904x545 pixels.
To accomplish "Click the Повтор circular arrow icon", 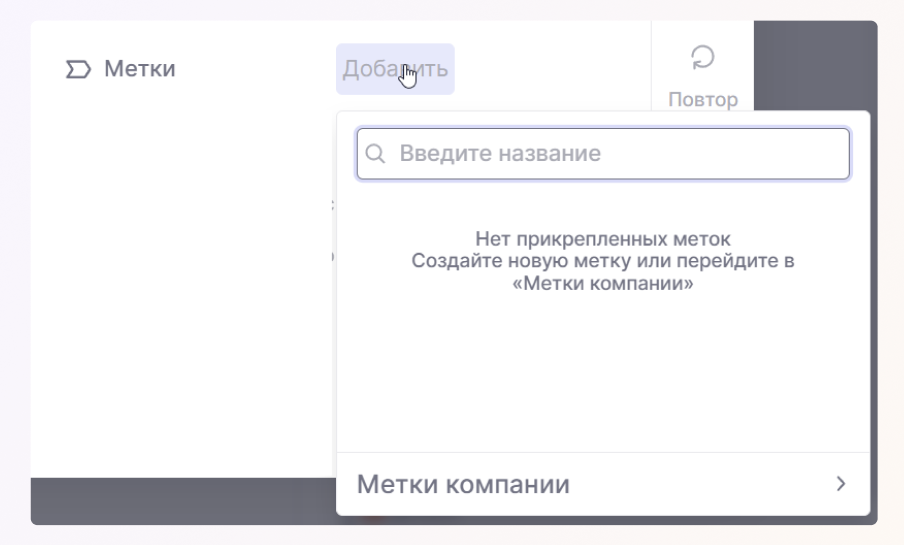I will [x=703, y=58].
